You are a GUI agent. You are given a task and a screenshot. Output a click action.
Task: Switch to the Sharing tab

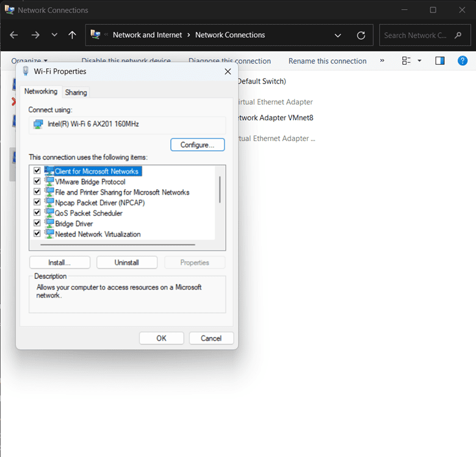pyautogui.click(x=76, y=93)
